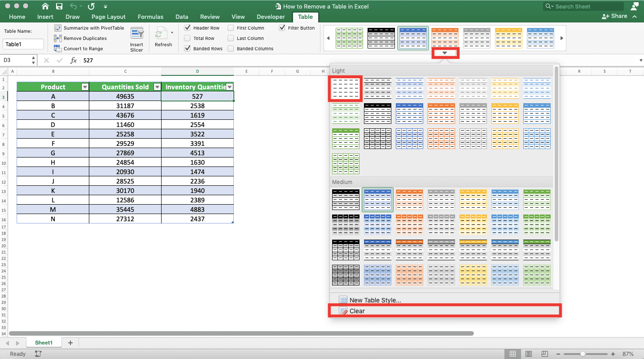
Task: Switch to Normal view in status bar
Action: coord(513,354)
